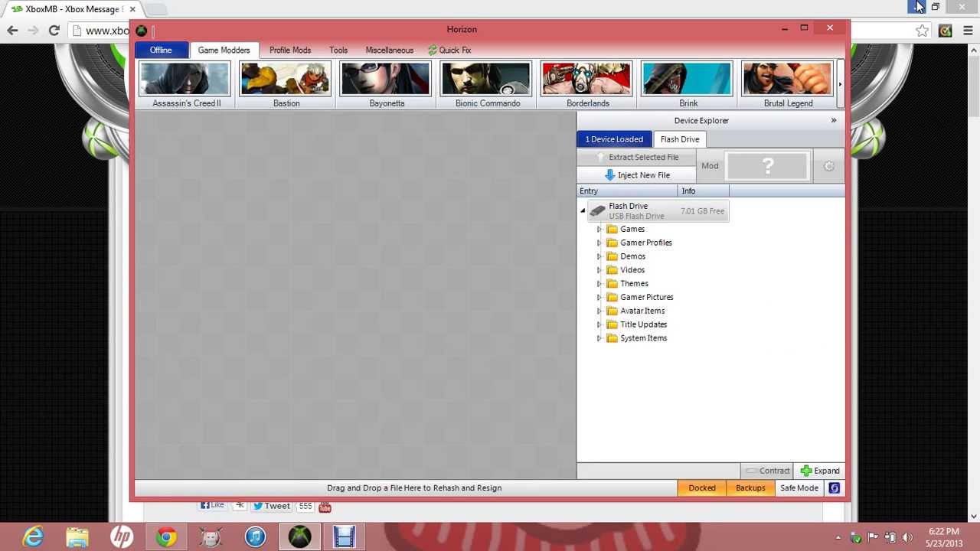The image size is (980, 551).
Task: Select the Gamer Pictures folder label
Action: click(x=647, y=297)
